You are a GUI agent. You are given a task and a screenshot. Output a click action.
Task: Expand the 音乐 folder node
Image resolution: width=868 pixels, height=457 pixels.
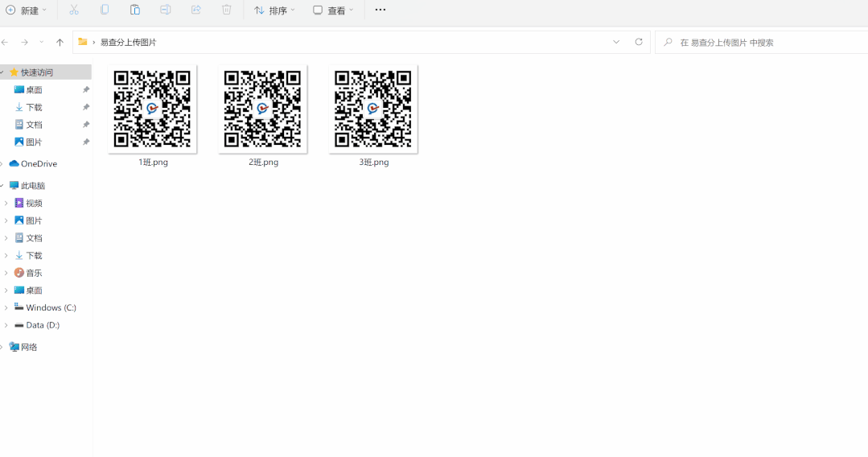(x=6, y=273)
